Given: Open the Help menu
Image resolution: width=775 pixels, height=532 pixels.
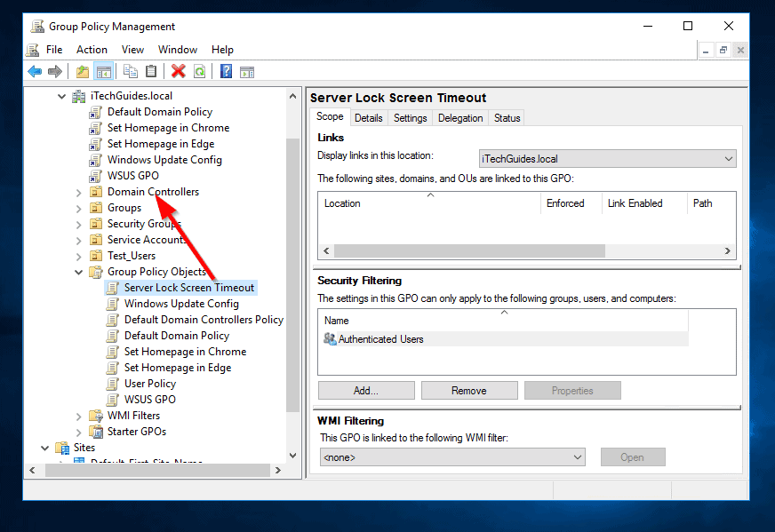Looking at the screenshot, I should tap(222, 50).
